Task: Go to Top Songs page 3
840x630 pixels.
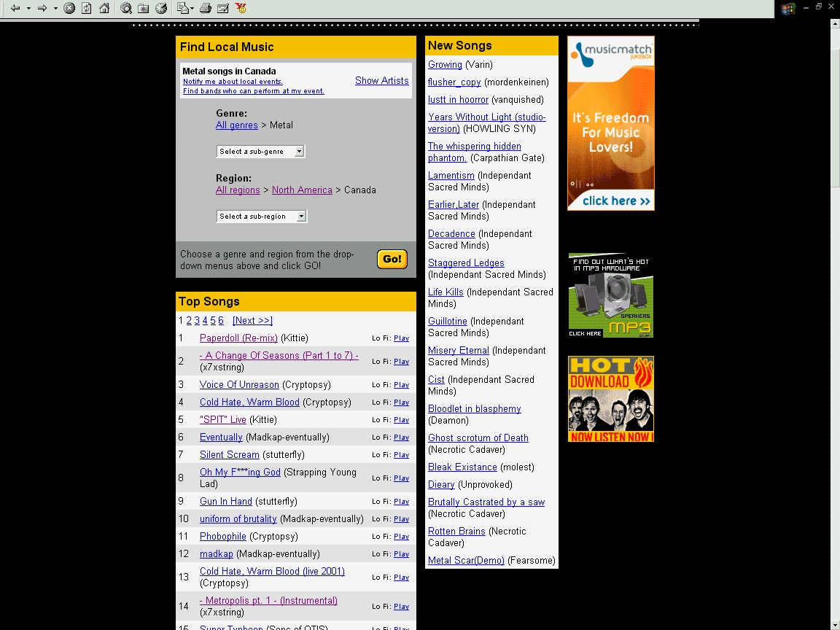Action: click(x=197, y=320)
